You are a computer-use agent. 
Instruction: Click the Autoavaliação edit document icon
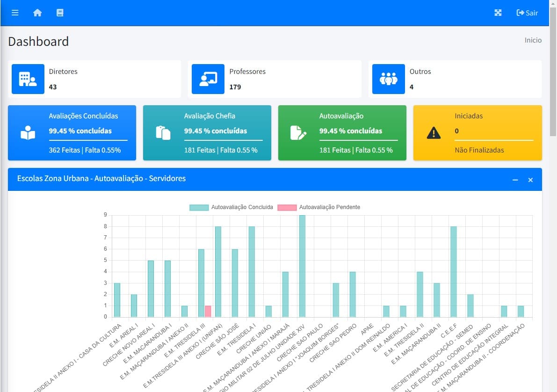click(x=298, y=133)
